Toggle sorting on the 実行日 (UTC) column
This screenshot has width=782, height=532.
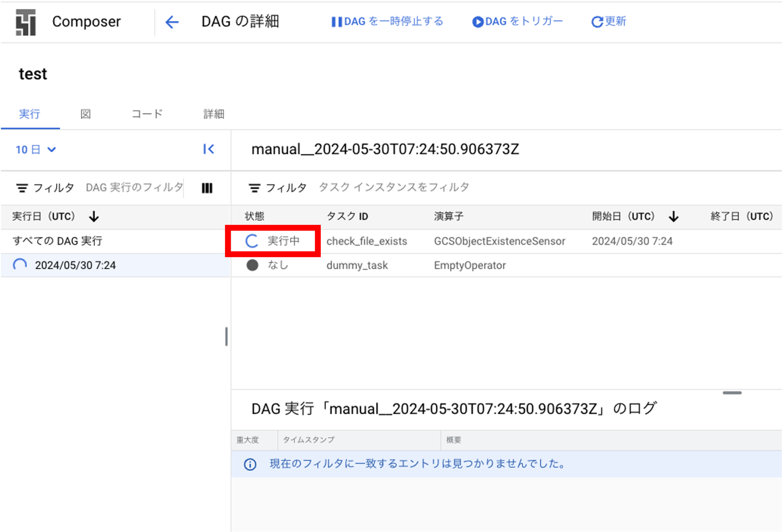pos(93,216)
